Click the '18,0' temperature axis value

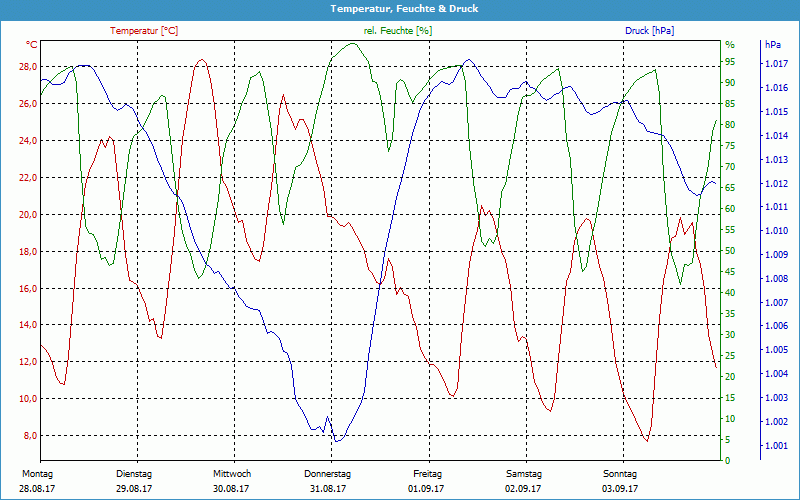[28, 252]
